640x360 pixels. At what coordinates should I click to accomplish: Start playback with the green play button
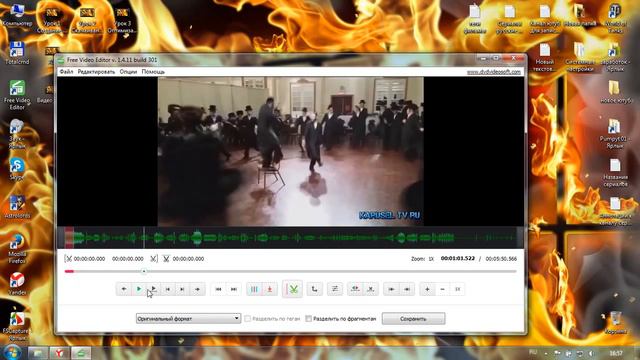click(139, 289)
